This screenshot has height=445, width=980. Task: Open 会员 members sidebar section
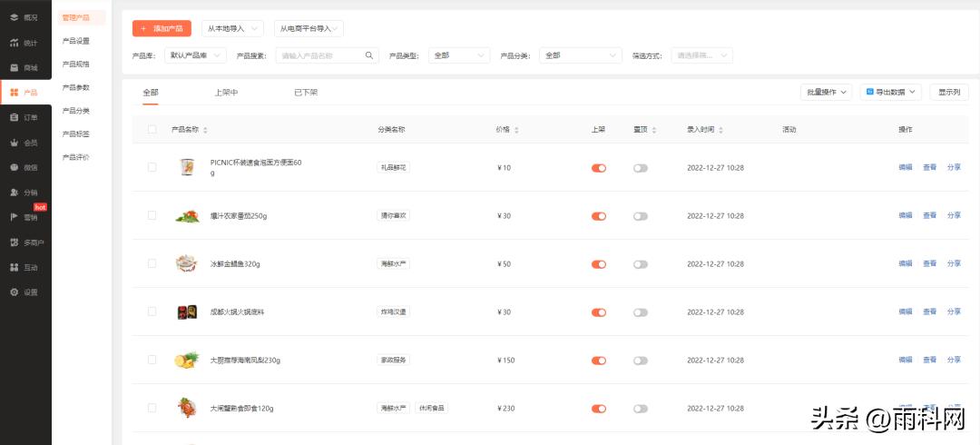pyautogui.click(x=25, y=143)
